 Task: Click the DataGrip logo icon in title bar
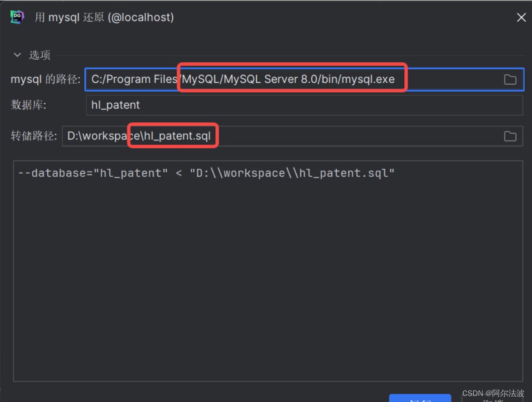click(x=17, y=17)
